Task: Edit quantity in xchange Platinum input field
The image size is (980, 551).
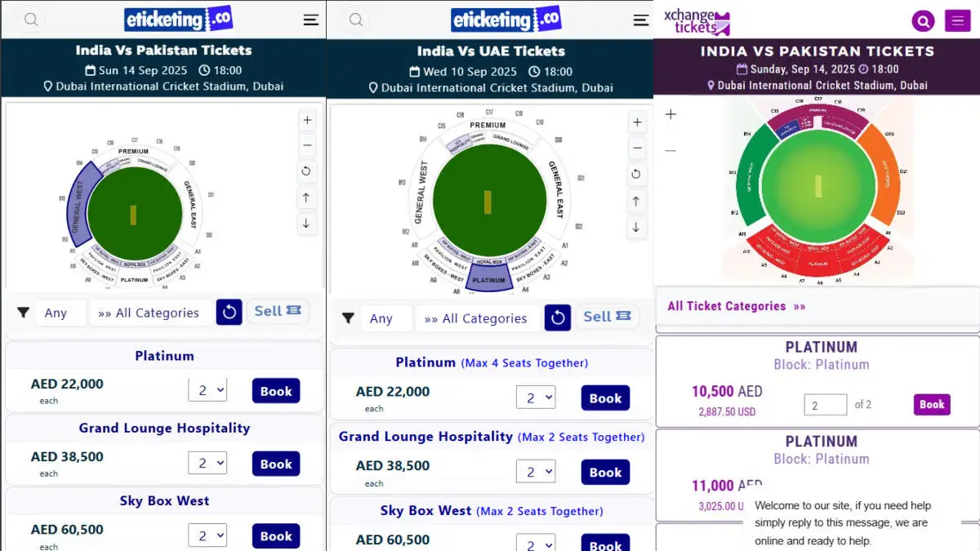Action: click(x=825, y=403)
